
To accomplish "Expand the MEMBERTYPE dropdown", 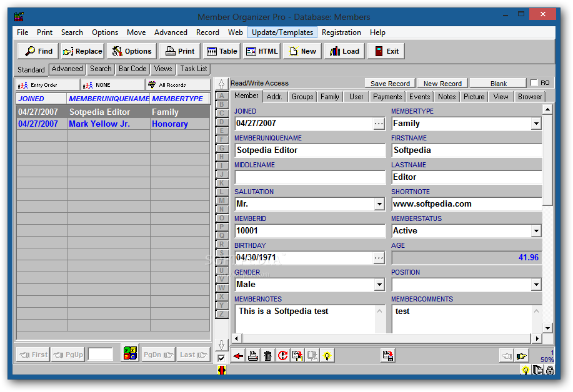I will pos(536,124).
